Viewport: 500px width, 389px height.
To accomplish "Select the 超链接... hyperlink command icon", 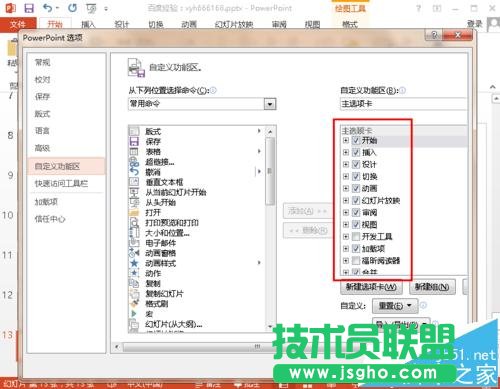I will pos(134,162).
